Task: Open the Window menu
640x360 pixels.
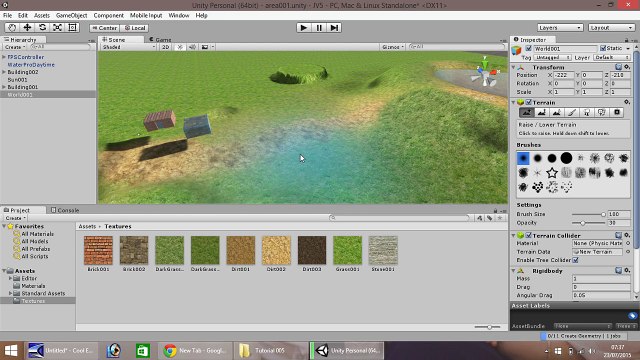Action: (x=179, y=16)
